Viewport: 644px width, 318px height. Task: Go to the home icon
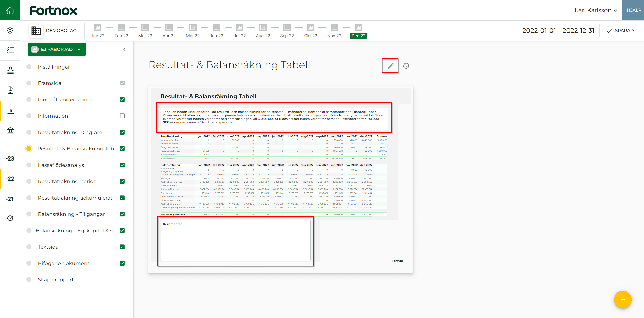point(10,10)
